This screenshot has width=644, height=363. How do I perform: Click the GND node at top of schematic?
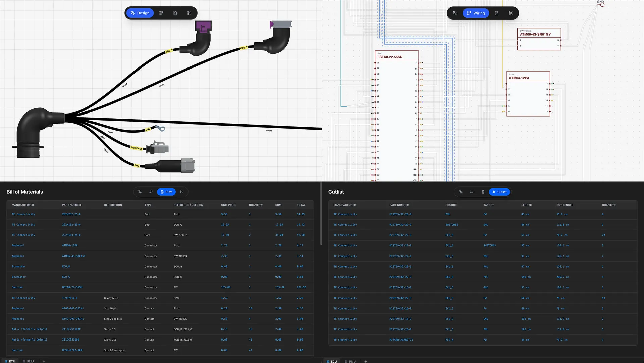[602, 4]
